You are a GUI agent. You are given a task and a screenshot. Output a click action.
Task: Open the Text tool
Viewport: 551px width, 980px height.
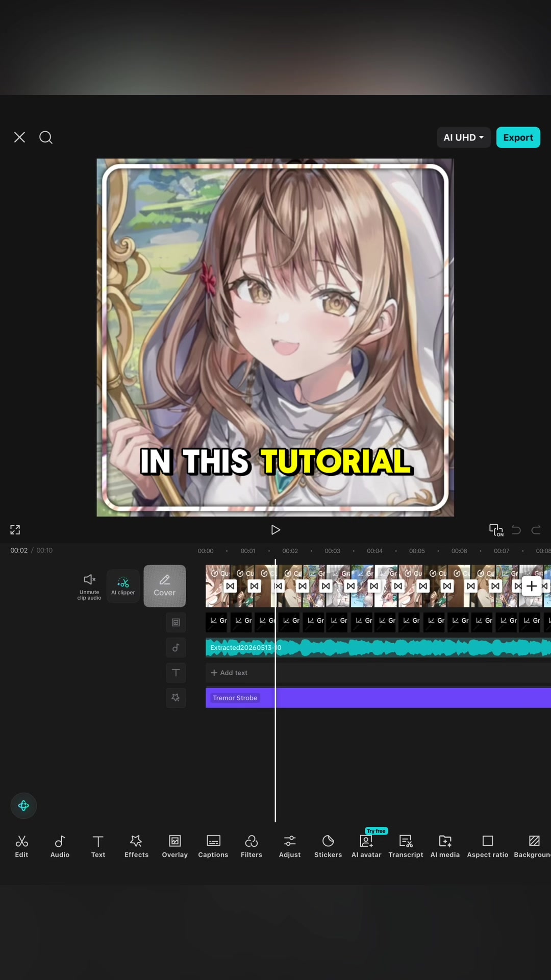tap(98, 846)
